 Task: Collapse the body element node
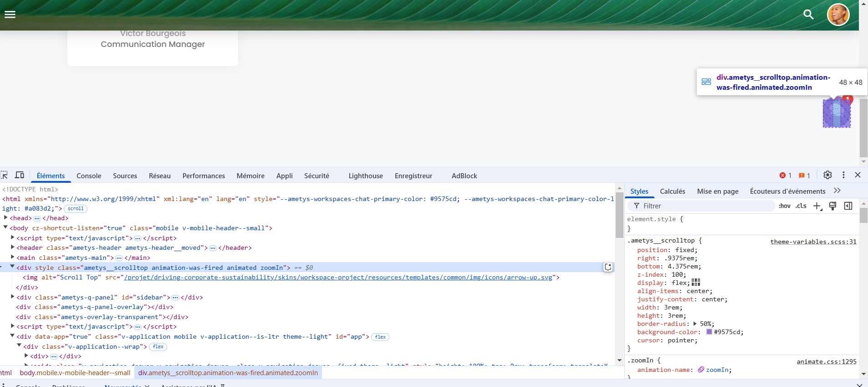click(x=5, y=227)
